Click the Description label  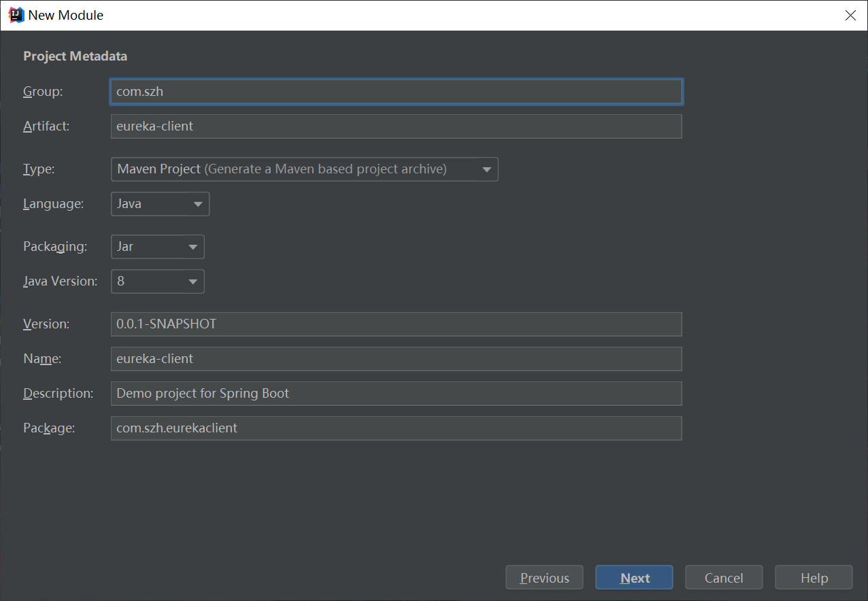[x=58, y=394]
